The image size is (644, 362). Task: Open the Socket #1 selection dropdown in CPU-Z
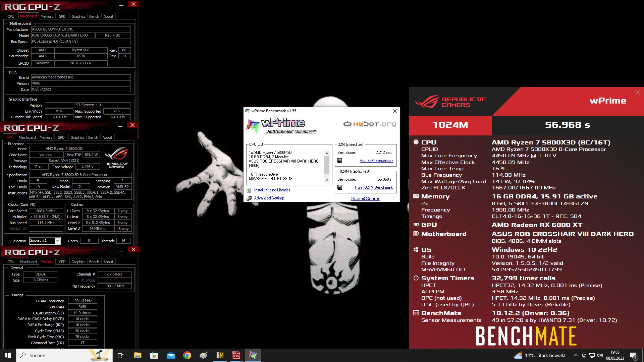point(58,241)
